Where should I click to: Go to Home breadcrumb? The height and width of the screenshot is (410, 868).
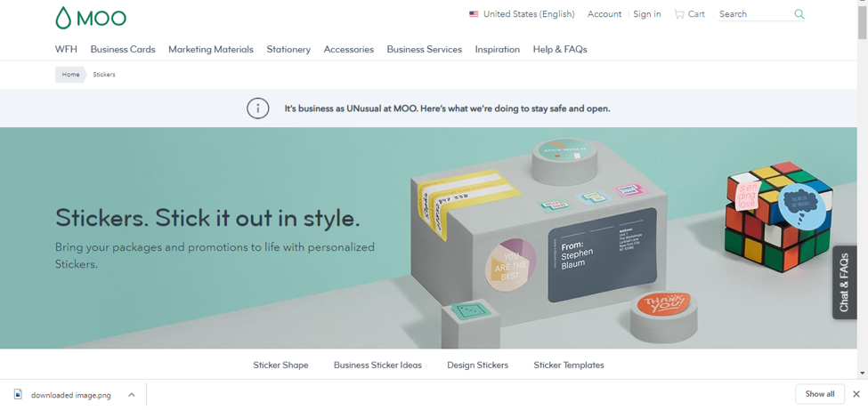[70, 75]
